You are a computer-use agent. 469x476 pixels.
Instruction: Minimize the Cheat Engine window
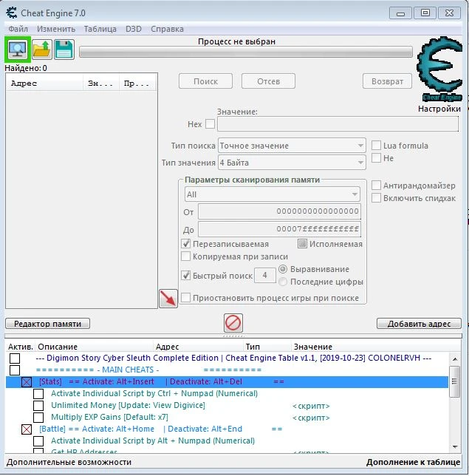point(400,13)
